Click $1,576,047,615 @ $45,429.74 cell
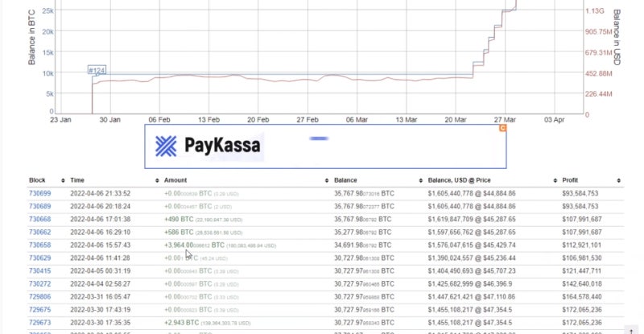Screen dimensions: 644x334 (472, 245)
